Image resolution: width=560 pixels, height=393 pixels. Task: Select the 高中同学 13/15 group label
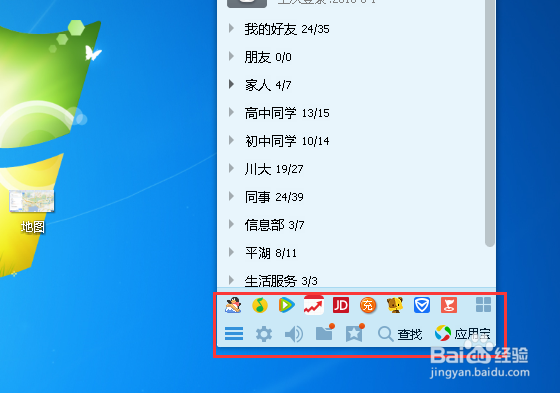[x=287, y=113]
